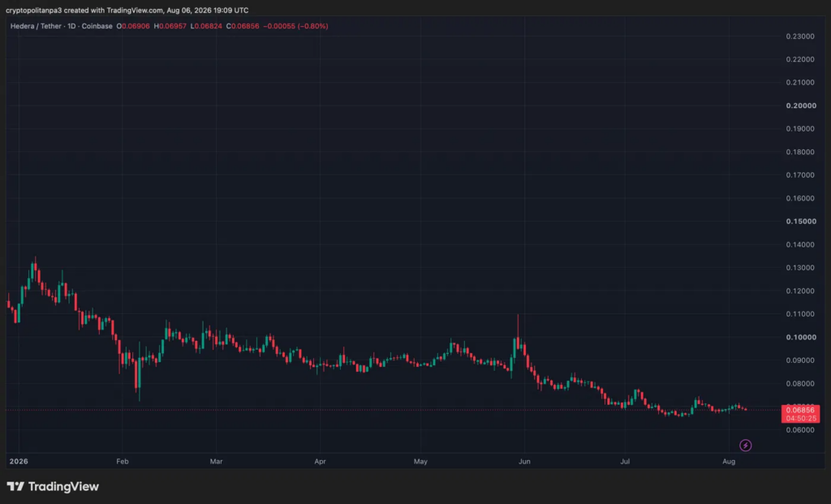
Task: Click the high value H0.06957
Action: [x=170, y=26]
